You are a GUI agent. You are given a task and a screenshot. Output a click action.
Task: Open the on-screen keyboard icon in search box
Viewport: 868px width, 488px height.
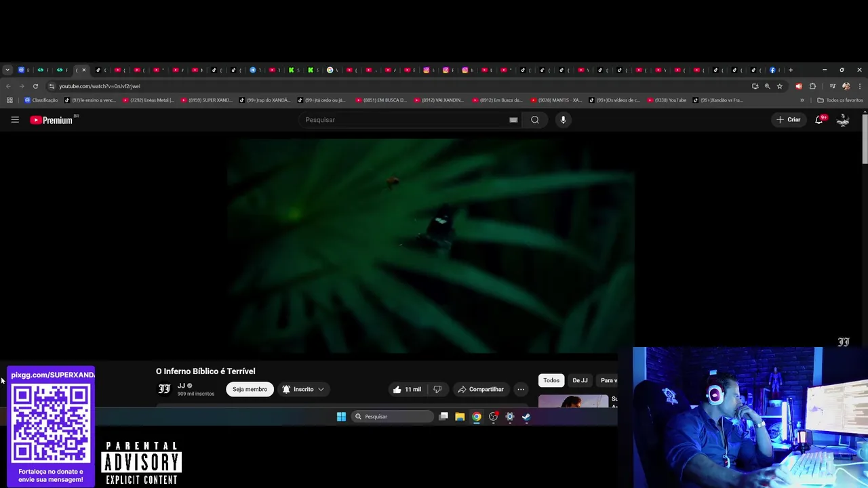(x=513, y=120)
